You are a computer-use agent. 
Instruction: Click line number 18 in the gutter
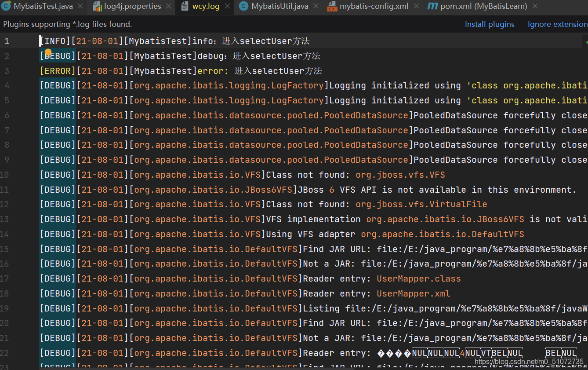[x=4, y=293]
